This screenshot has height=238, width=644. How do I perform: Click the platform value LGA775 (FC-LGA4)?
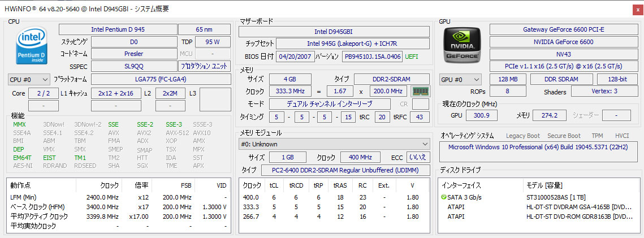[x=161, y=79]
